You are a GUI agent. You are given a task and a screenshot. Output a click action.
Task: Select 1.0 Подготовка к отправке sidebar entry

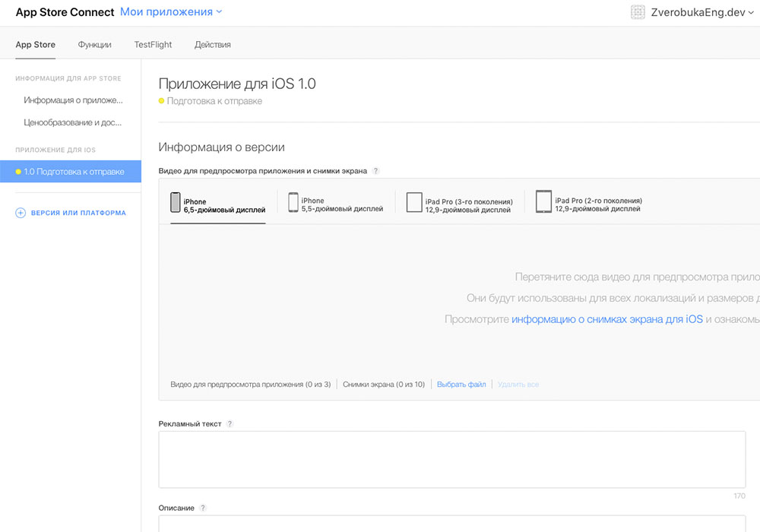(x=70, y=172)
